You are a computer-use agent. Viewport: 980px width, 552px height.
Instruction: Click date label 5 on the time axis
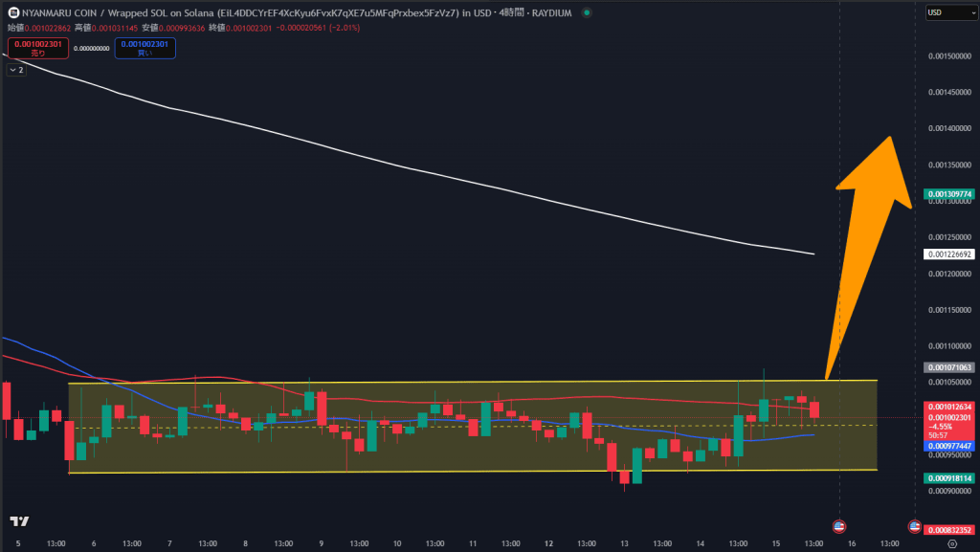[x=18, y=544]
